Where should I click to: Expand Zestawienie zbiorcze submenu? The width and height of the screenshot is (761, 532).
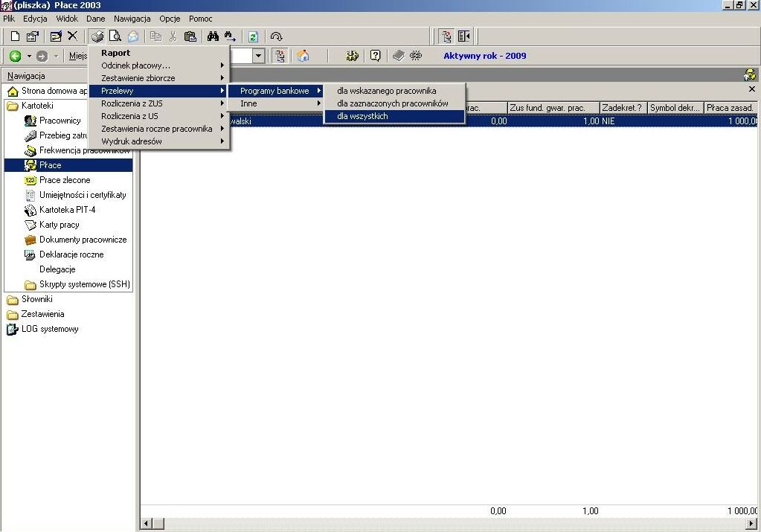coord(158,78)
